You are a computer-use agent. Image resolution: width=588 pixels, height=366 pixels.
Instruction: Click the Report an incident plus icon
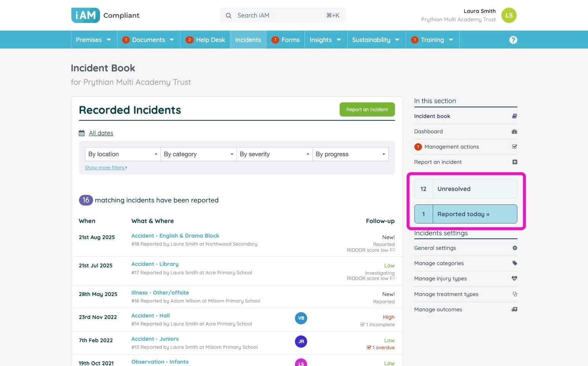click(x=515, y=162)
